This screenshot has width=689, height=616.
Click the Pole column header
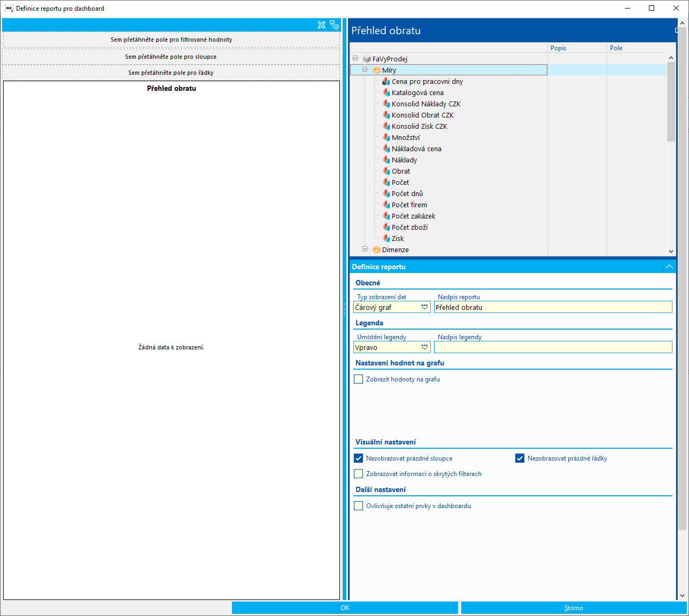[637, 48]
